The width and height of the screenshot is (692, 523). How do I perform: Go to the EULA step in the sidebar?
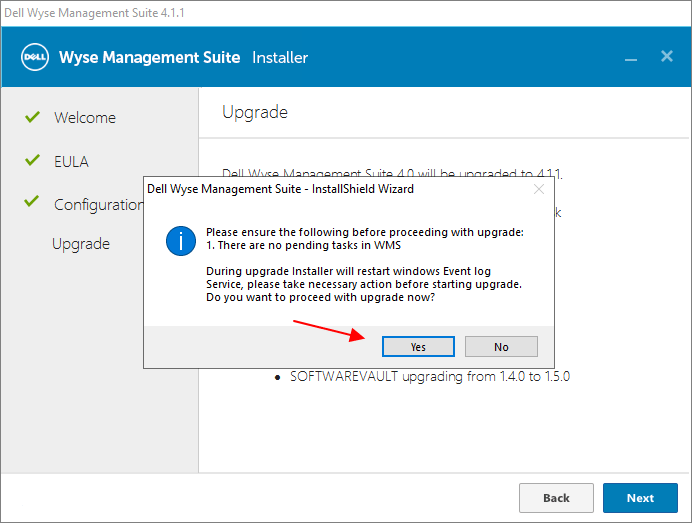[x=71, y=162]
